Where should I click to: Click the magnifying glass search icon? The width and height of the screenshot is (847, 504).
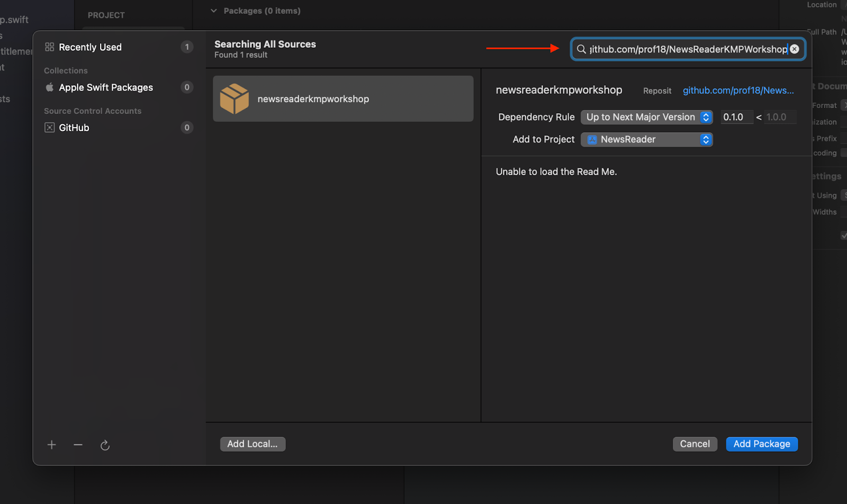pyautogui.click(x=581, y=49)
